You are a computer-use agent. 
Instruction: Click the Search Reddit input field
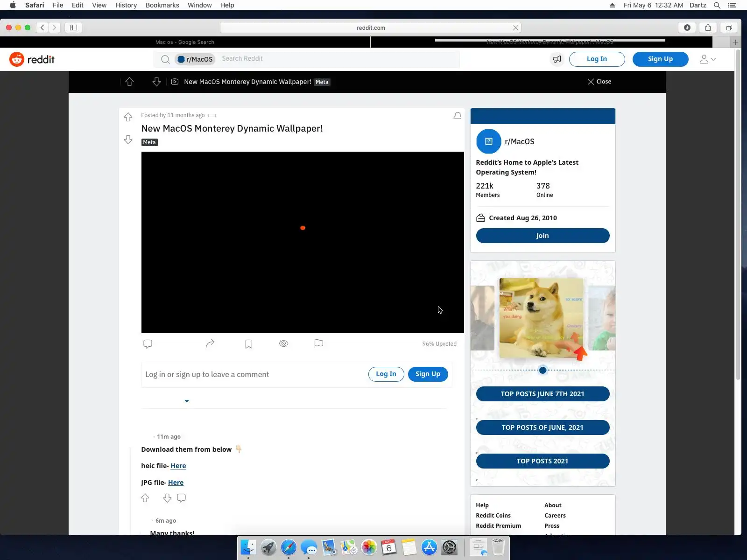click(338, 59)
